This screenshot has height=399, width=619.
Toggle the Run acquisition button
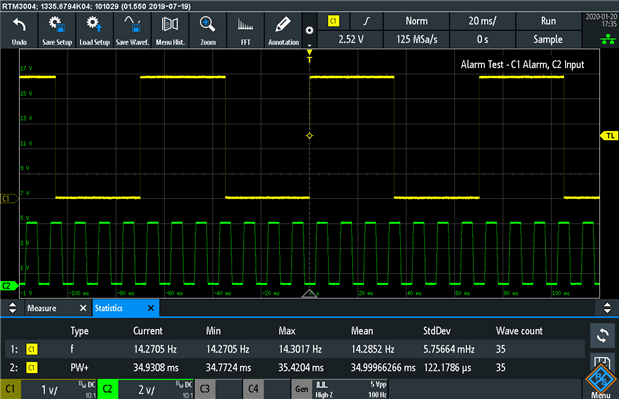coord(548,21)
